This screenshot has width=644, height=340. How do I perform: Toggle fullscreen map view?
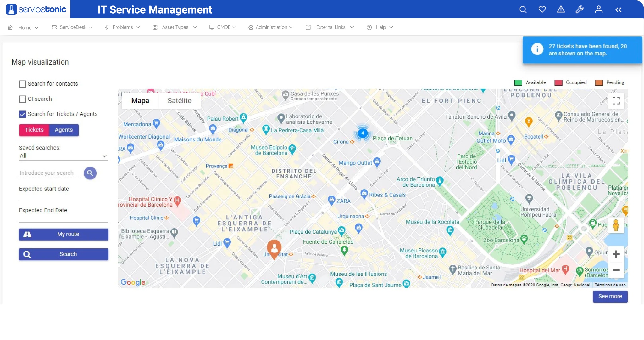(x=616, y=101)
